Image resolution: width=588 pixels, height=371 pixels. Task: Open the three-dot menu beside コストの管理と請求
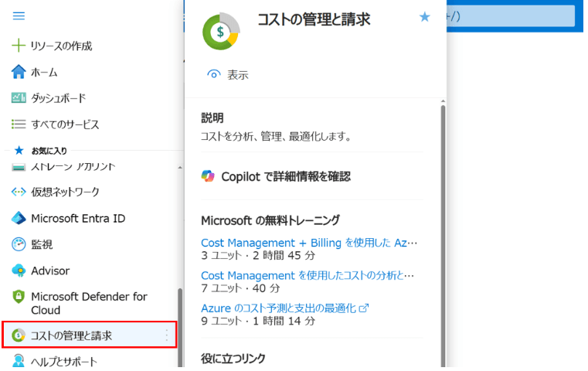[166, 335]
